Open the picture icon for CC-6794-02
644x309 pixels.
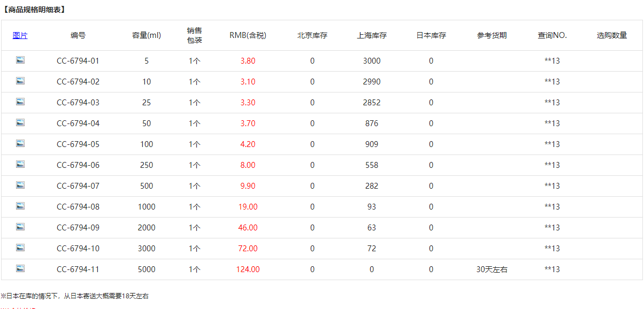(x=20, y=81)
